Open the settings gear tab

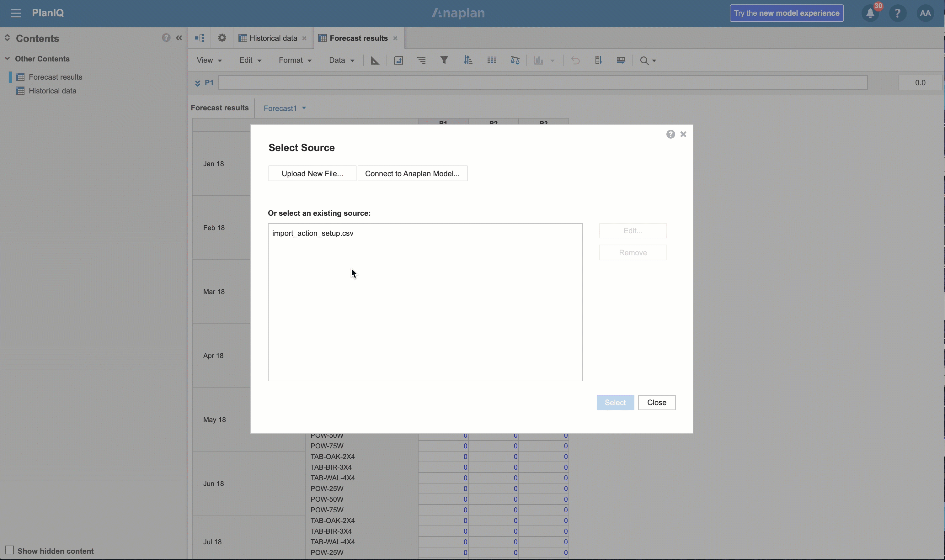(222, 38)
